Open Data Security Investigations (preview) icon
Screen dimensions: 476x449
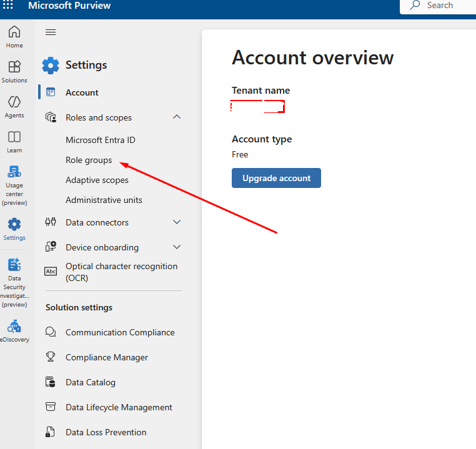tap(14, 265)
